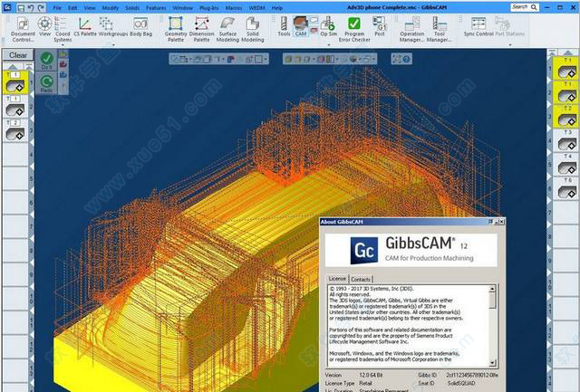The width and height of the screenshot is (580, 392).
Task: Click pin icon on About GibbsCAM title bar
Action: tap(491, 222)
